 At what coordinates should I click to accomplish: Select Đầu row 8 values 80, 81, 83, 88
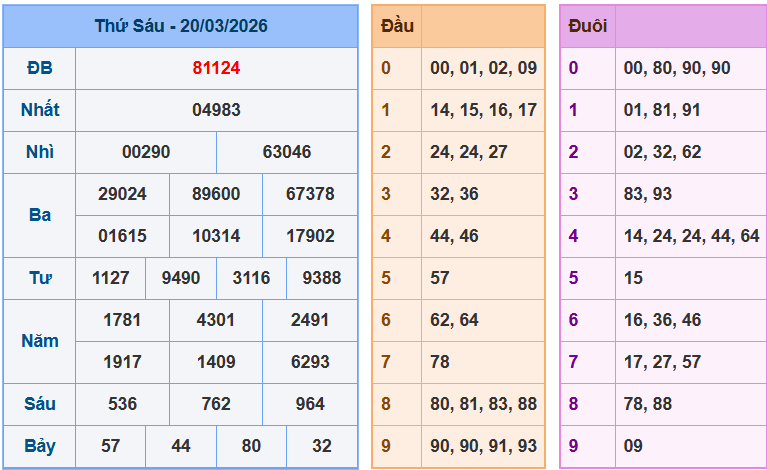483,404
